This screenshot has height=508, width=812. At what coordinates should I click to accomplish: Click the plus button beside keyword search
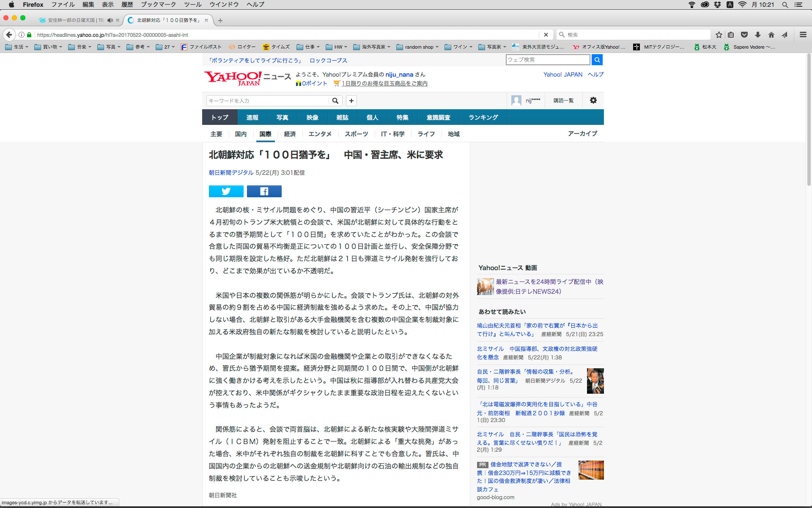tap(351, 101)
